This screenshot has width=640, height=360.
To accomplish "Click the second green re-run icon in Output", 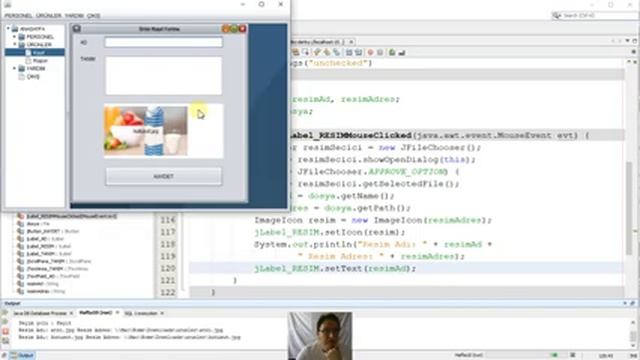I will click(5, 322).
